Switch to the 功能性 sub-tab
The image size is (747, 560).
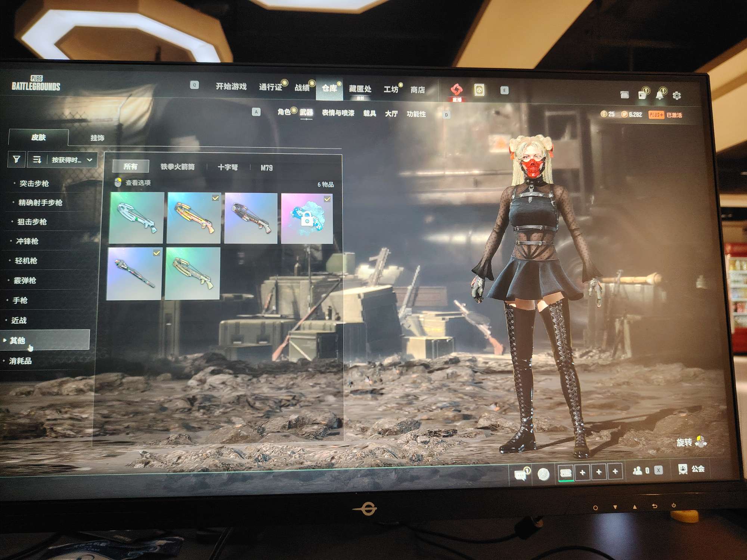tap(416, 114)
